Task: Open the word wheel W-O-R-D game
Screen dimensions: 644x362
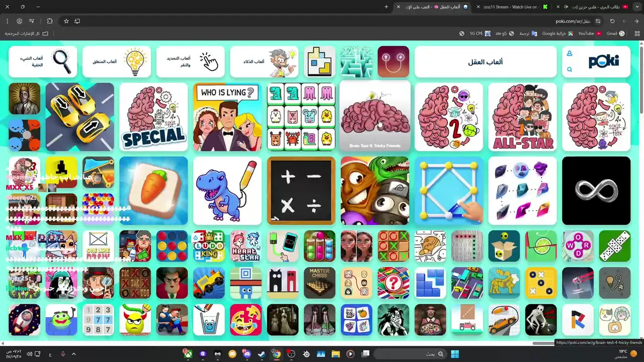Action: click(x=578, y=246)
